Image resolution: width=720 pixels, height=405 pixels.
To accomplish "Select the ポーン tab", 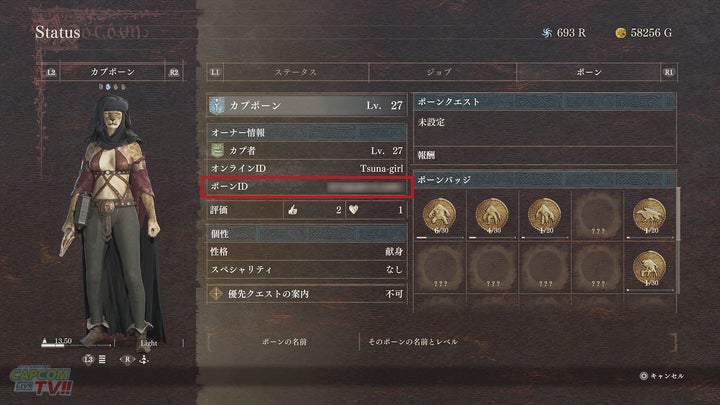I will coord(589,72).
